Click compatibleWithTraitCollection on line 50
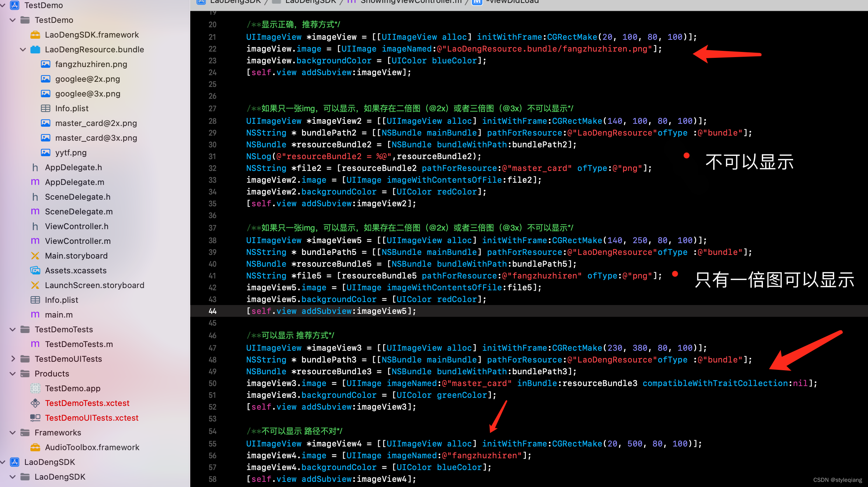The image size is (868, 487). coord(715,383)
